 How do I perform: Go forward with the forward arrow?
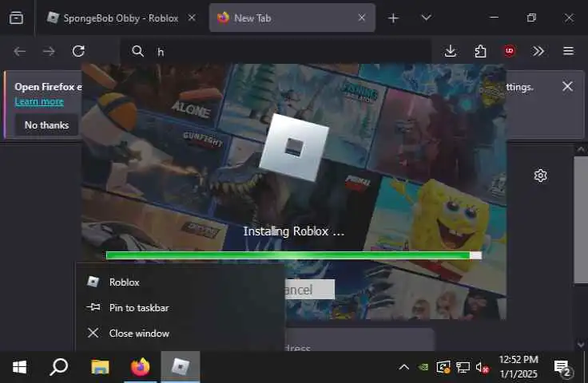49,51
